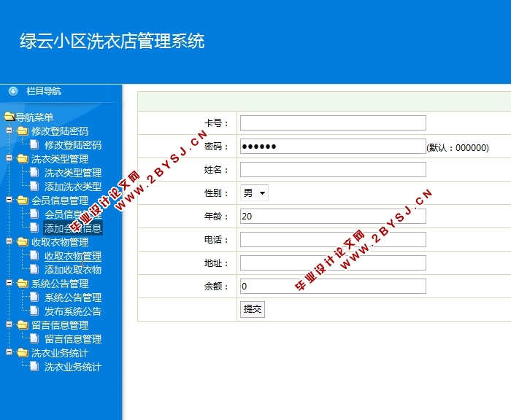Click folder icon beside 修改登陆密码 group
The image size is (511, 420).
23,131
